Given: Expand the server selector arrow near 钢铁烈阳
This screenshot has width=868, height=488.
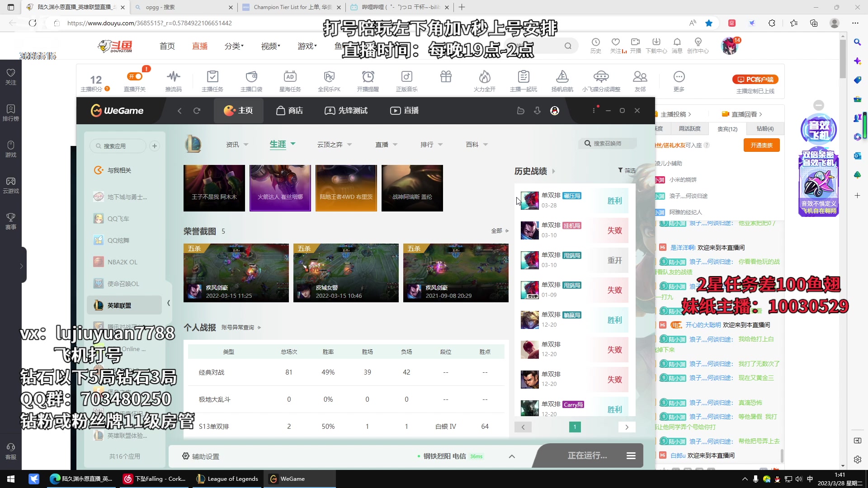Looking at the screenshot, I should click(512, 456).
